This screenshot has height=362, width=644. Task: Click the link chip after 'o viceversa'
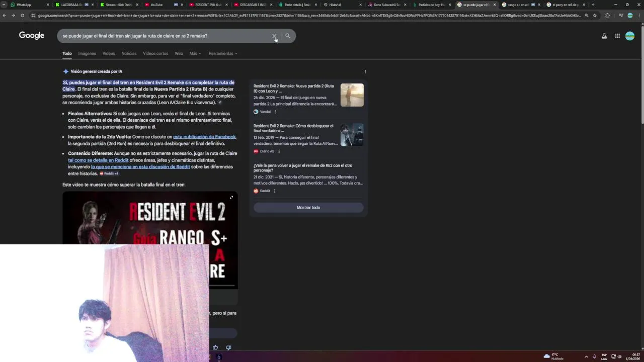[x=220, y=103]
